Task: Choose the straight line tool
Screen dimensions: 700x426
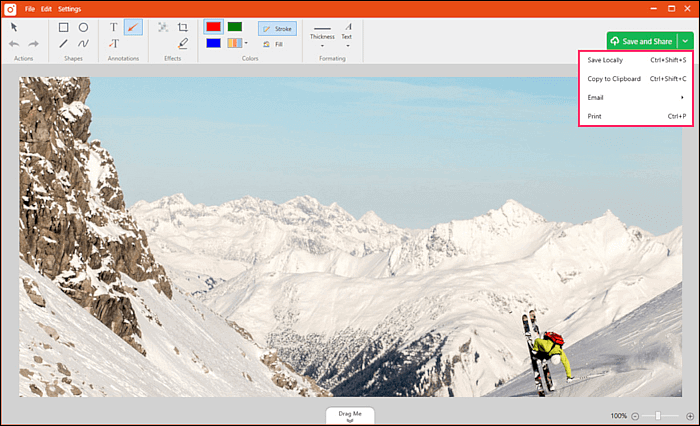Action: point(64,44)
